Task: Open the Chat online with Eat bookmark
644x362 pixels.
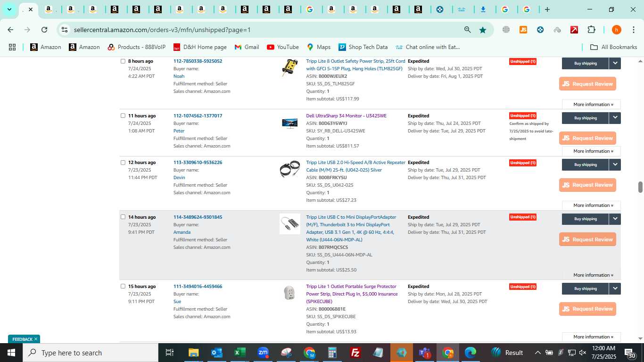Action: (x=428, y=47)
